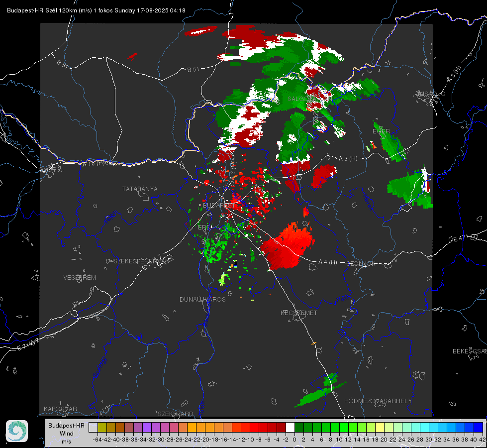Pick the light grey first legend swatch
Viewport: 487px width, 448px height.
coord(93,427)
